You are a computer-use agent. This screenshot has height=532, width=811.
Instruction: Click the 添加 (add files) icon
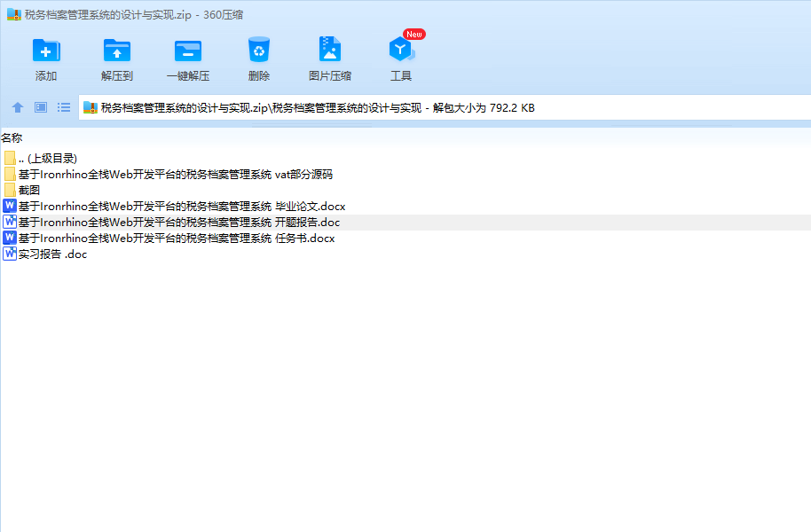click(x=46, y=51)
